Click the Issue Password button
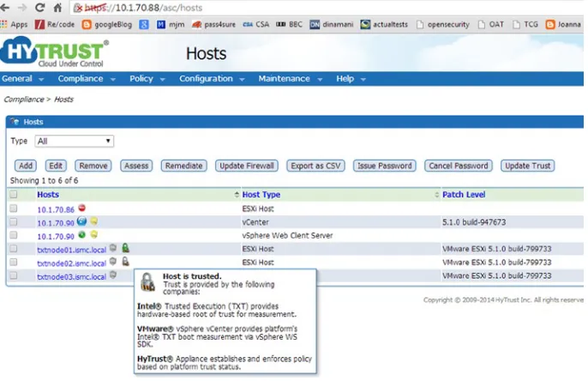 (x=384, y=166)
